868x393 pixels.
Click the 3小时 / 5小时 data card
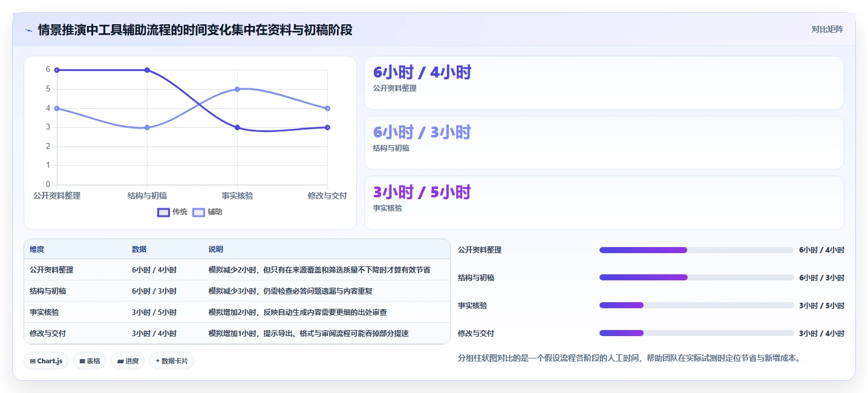click(x=604, y=203)
